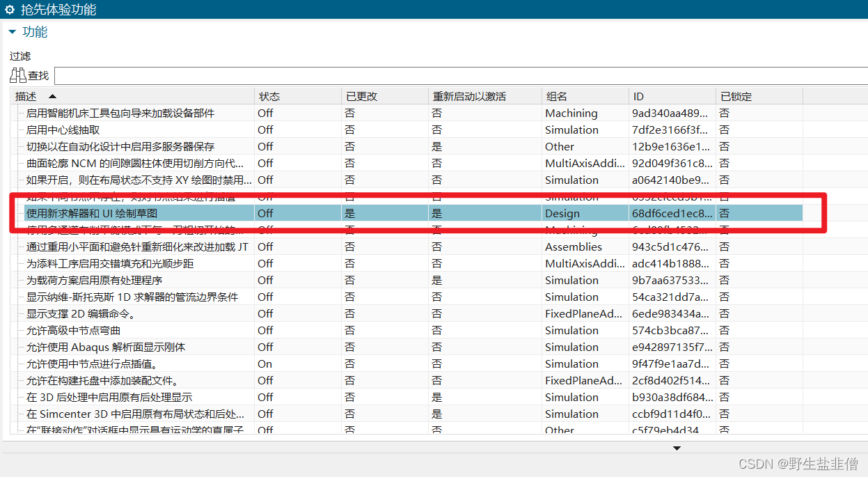Select row 为载荷方案启用原有处理程序

point(407,280)
